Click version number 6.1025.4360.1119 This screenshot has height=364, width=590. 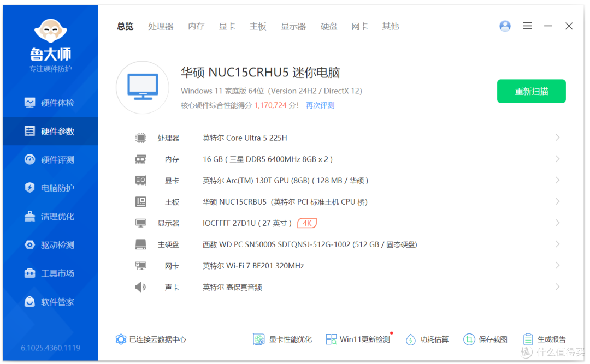click(x=50, y=348)
